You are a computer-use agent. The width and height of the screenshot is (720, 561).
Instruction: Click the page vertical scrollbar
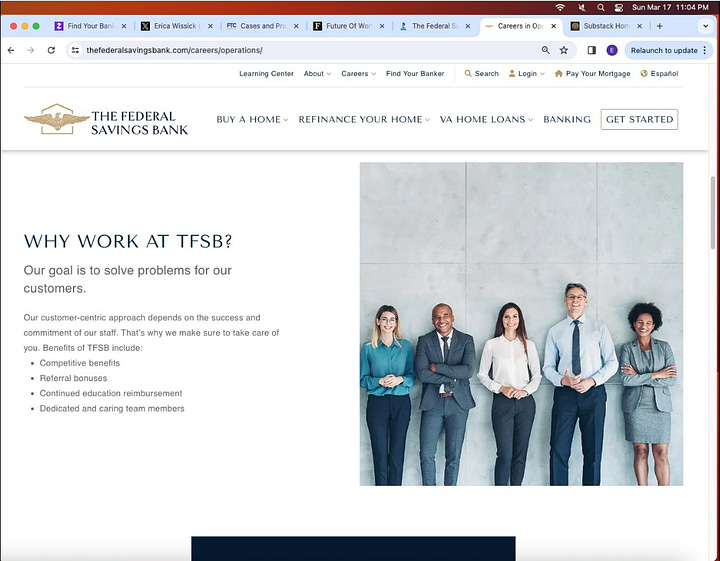coord(713,213)
